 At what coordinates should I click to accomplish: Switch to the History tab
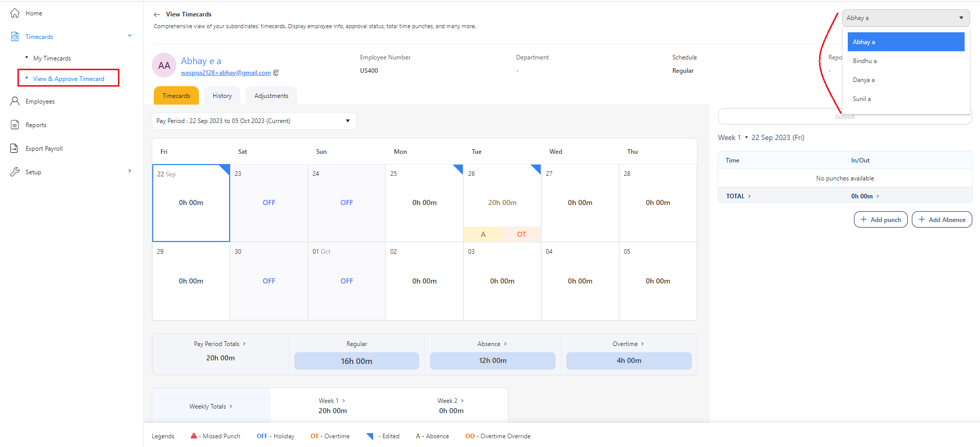[x=222, y=96]
